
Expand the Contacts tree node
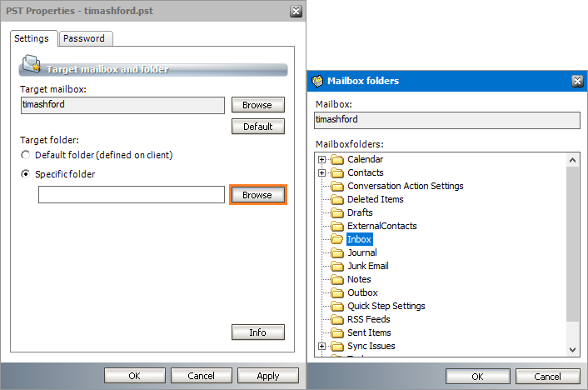(322, 172)
